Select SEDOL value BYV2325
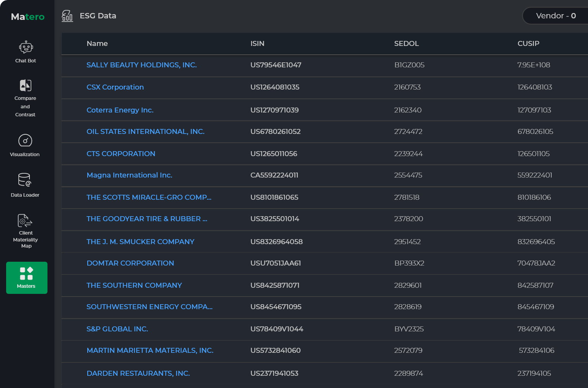 (409, 329)
